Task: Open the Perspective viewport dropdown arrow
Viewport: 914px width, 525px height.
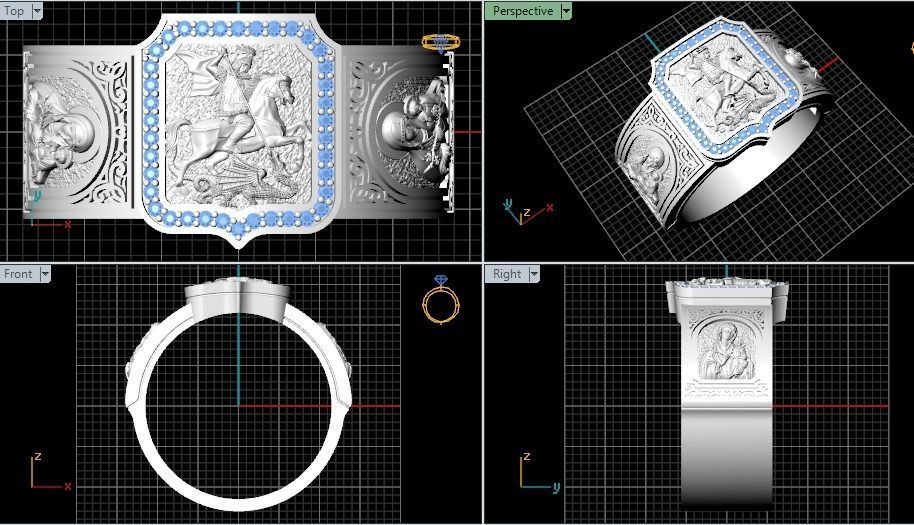Action: [x=566, y=10]
